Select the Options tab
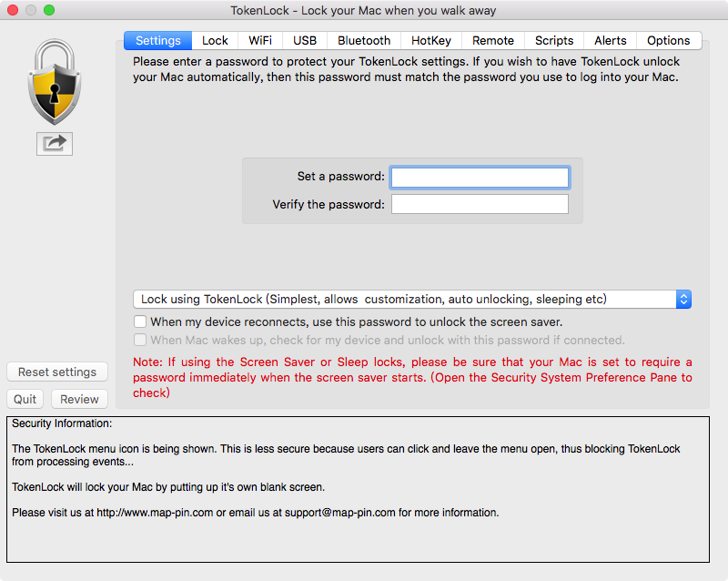Image resolution: width=728 pixels, height=581 pixels. 669,40
